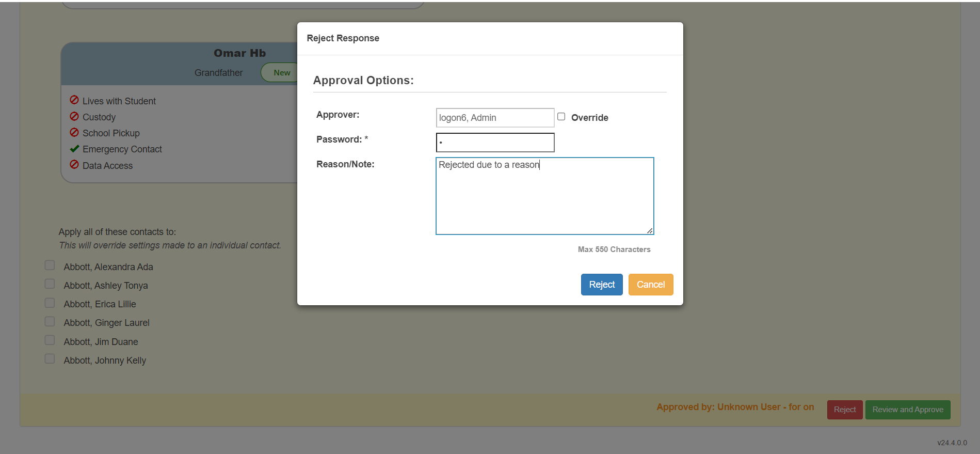Select the Abbott, Ashley Tonya checkbox

pyautogui.click(x=50, y=284)
